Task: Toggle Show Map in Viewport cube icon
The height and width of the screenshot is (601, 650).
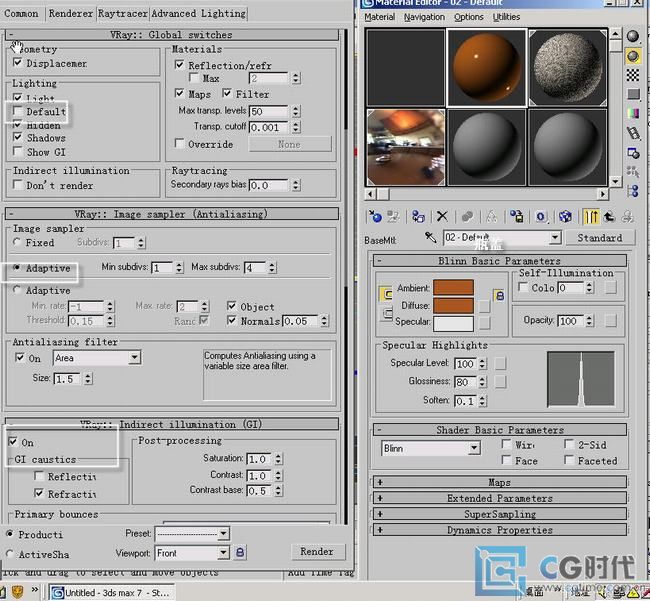Action: pyautogui.click(x=565, y=216)
